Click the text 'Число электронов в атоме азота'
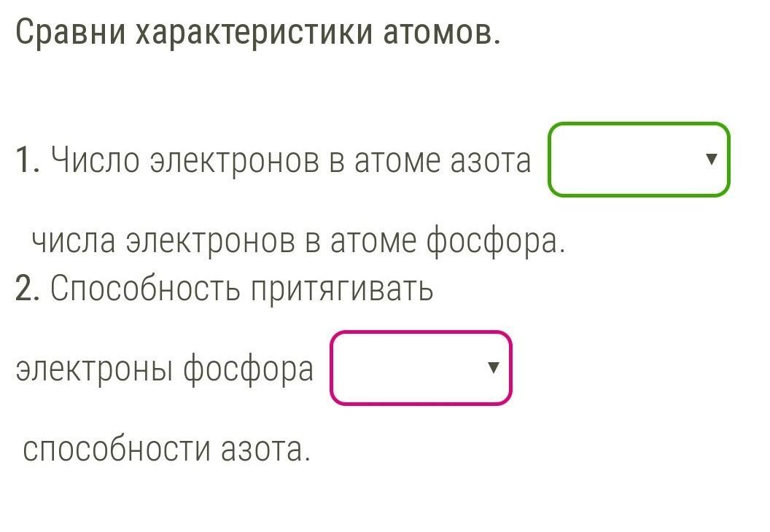The width and height of the screenshot is (770, 532). 291,160
